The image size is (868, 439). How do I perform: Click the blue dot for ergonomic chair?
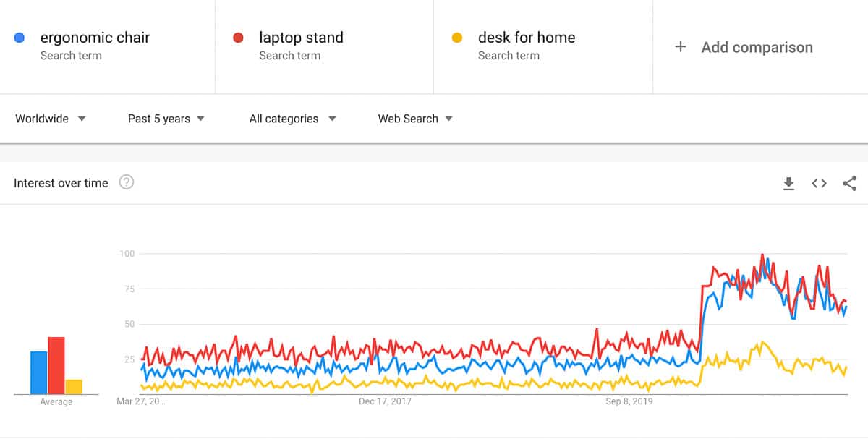point(20,38)
